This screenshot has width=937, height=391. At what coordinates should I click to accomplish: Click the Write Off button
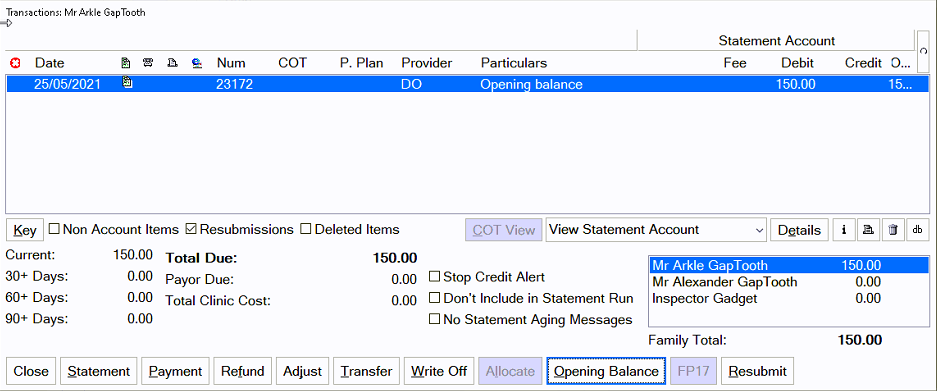click(439, 371)
